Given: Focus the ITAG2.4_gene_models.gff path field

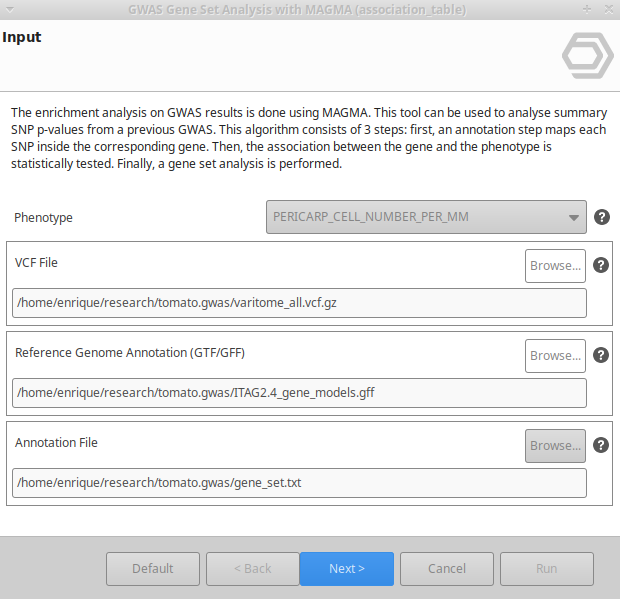Looking at the screenshot, I should 299,393.
